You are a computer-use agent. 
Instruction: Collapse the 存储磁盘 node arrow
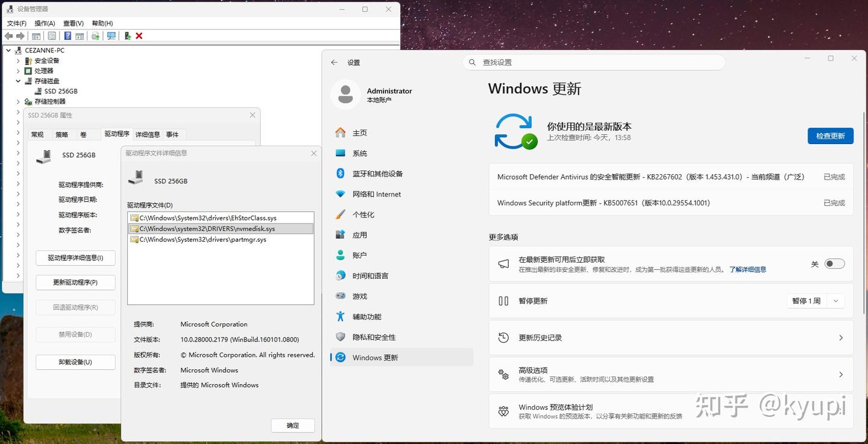pyautogui.click(x=18, y=81)
